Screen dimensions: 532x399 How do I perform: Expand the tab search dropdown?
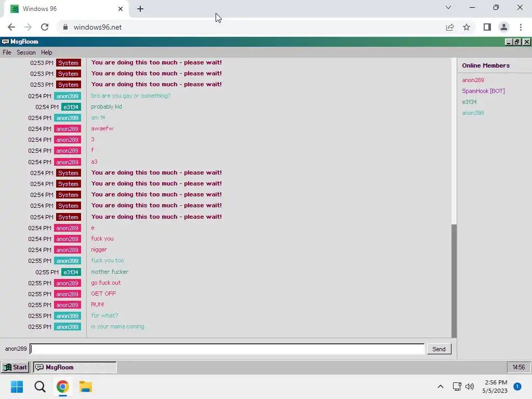click(448, 7)
